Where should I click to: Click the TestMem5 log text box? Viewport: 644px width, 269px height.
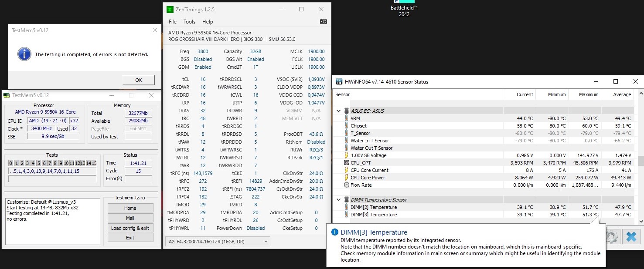coord(53,222)
